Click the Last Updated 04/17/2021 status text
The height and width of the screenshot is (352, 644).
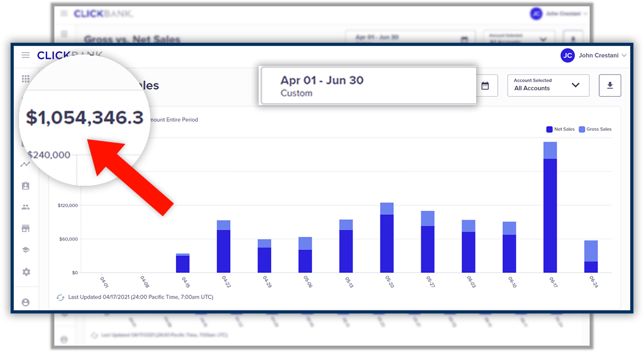click(x=140, y=298)
